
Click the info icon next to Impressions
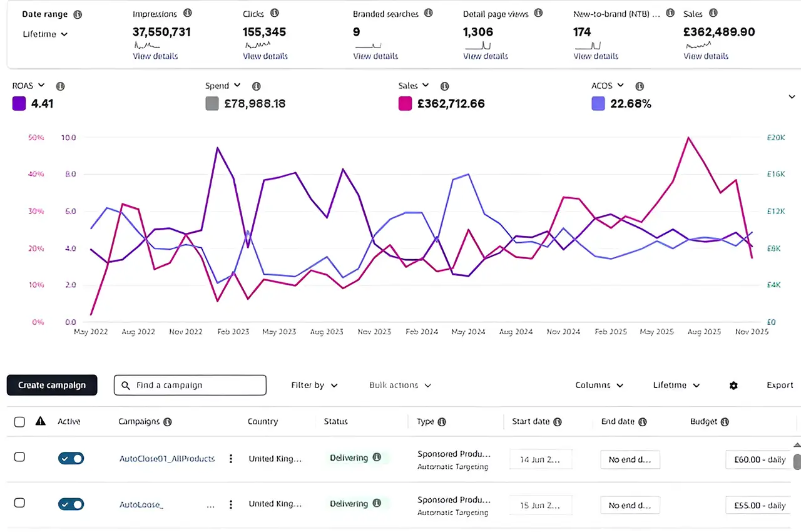[x=188, y=13]
